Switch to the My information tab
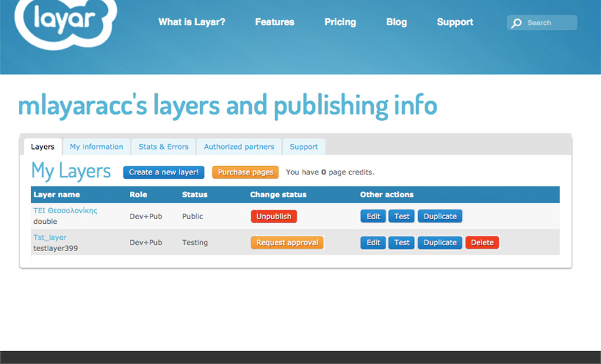Screen dimensions: 601x364 97,147
